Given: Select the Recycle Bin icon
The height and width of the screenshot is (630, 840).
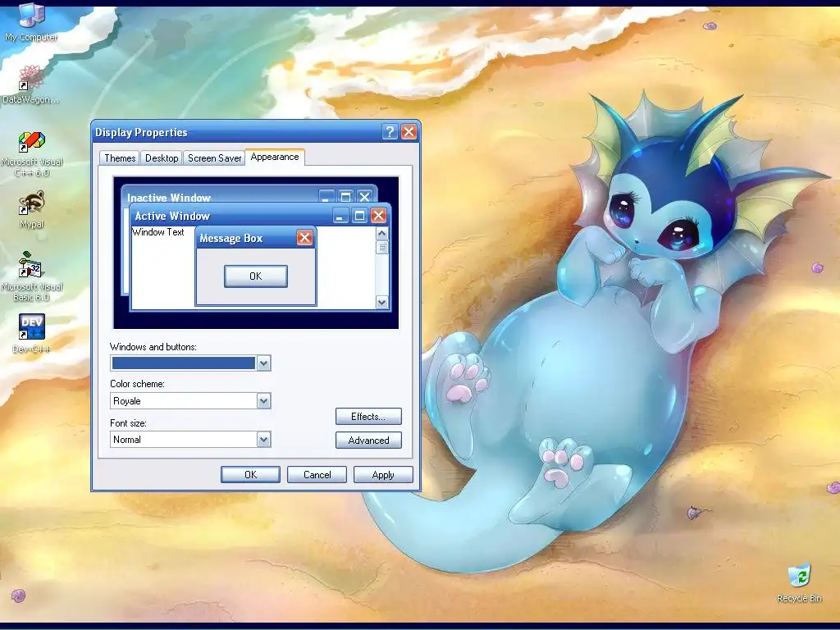Looking at the screenshot, I should pyautogui.click(x=799, y=583).
